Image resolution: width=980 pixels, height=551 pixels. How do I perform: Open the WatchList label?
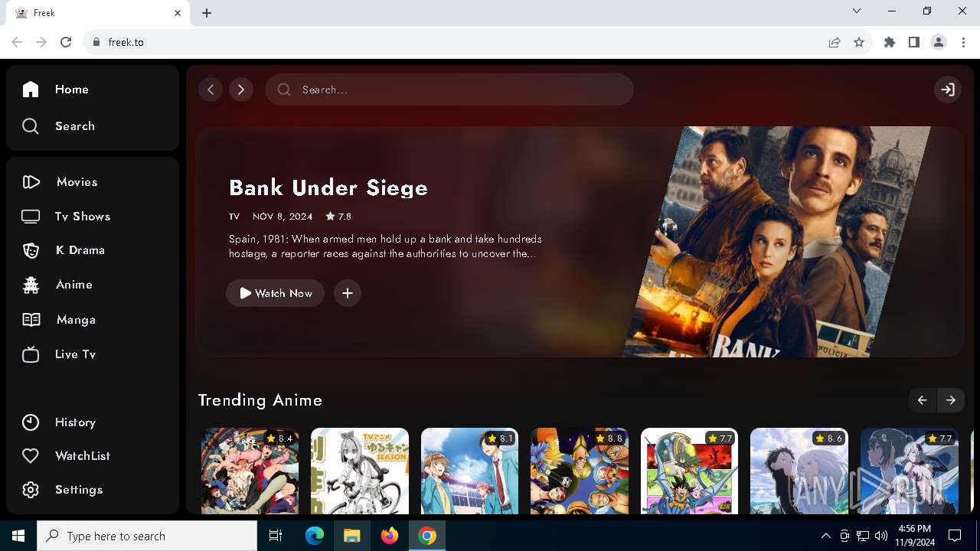(x=83, y=456)
